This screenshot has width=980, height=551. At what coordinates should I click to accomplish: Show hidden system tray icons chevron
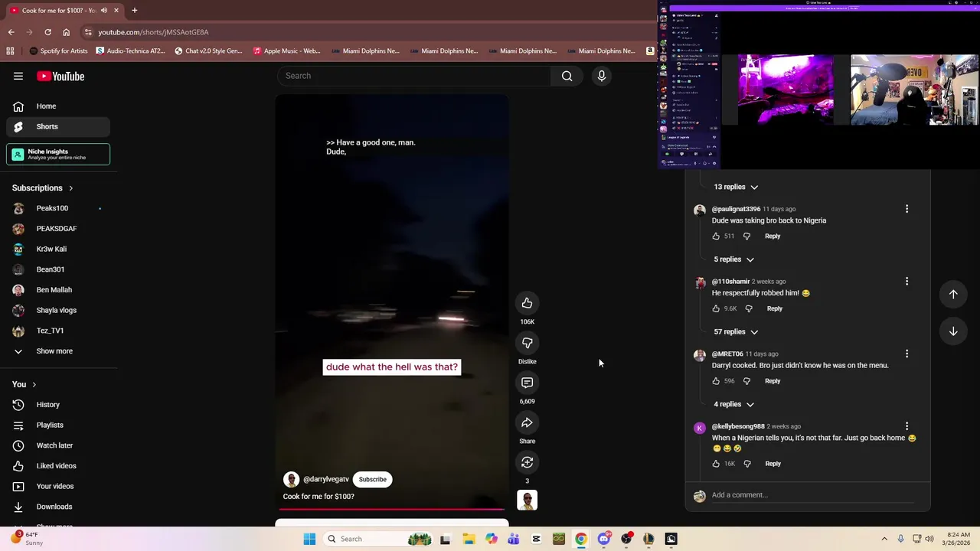pyautogui.click(x=884, y=539)
